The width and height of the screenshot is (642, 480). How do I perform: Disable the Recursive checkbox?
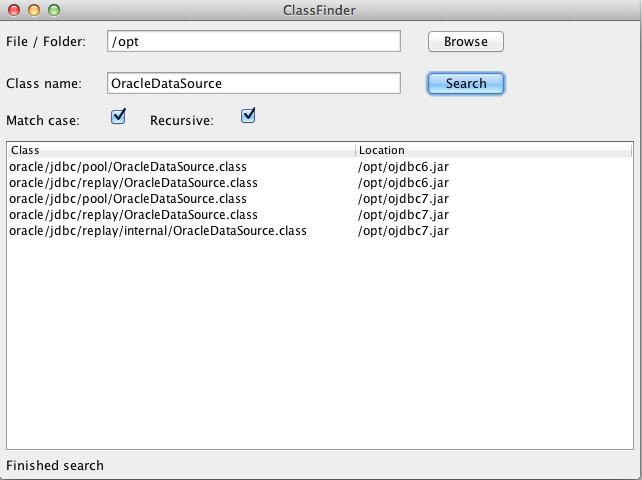[248, 115]
